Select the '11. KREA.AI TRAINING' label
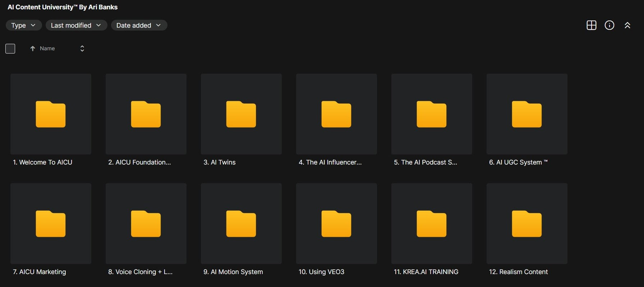Screen dimensions: 644x287 point(426,272)
